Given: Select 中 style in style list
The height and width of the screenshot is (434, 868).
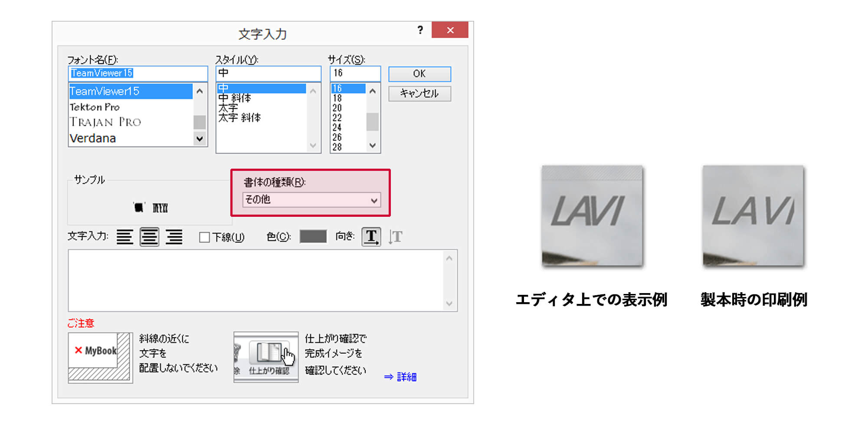Looking at the screenshot, I should (x=262, y=88).
